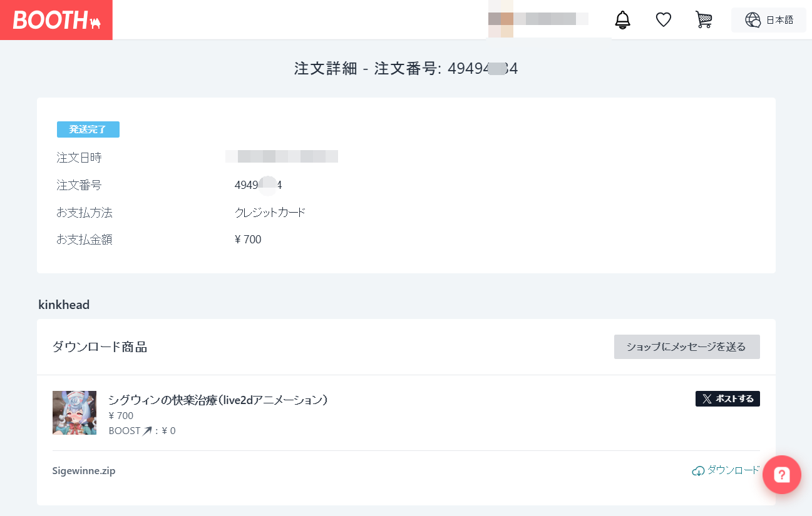This screenshot has height=516, width=812.
Task: Click the cloud download icon for Sigewinne.zip
Action: click(x=698, y=471)
